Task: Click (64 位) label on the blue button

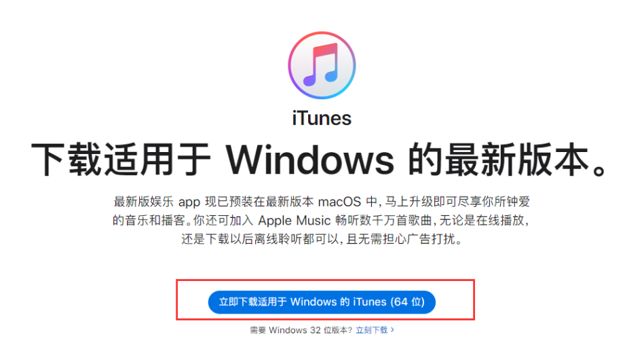Action: (407, 302)
